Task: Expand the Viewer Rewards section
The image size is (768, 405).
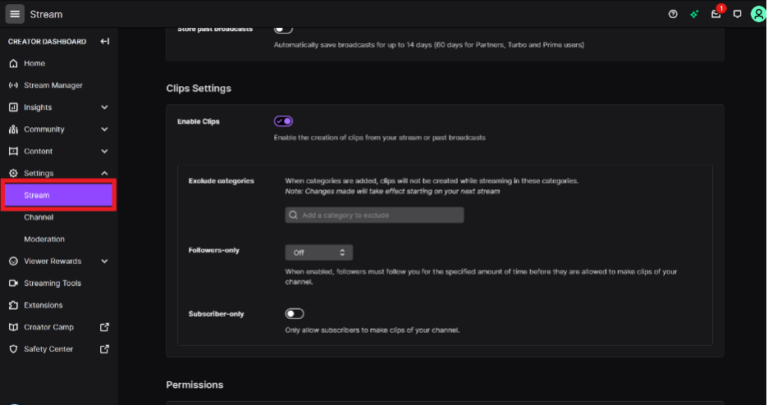Action: 104,261
